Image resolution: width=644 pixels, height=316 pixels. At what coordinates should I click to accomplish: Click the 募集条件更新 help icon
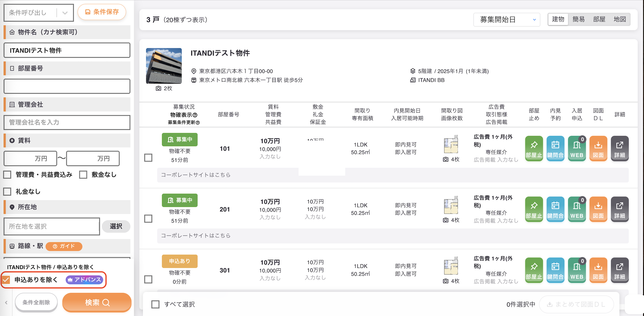198,123
